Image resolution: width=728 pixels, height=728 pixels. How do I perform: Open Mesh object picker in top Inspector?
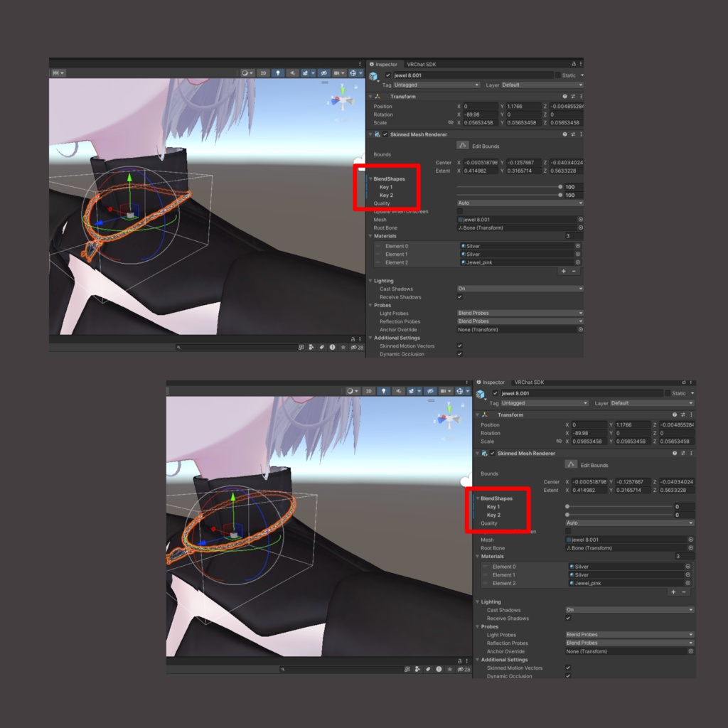(580, 219)
